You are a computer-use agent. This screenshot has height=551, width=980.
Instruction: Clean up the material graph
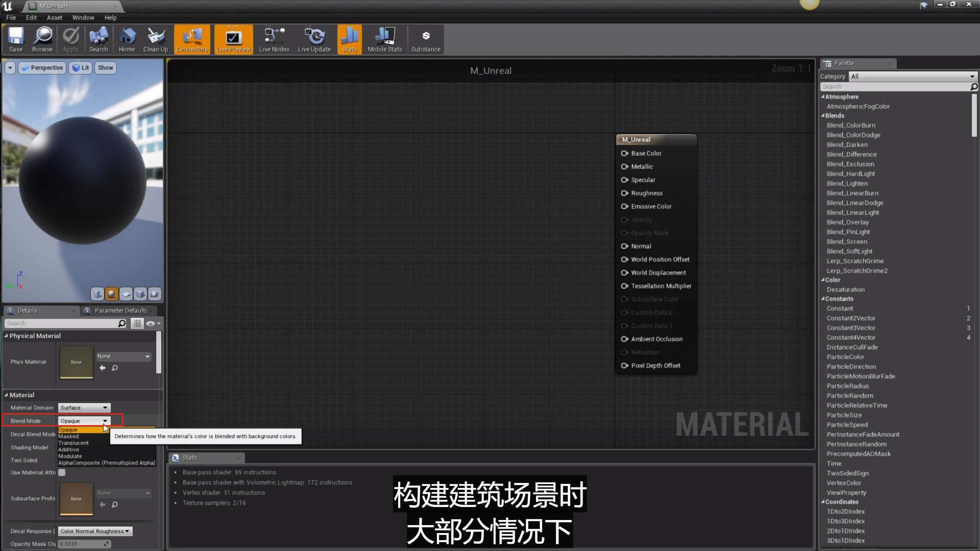[155, 39]
